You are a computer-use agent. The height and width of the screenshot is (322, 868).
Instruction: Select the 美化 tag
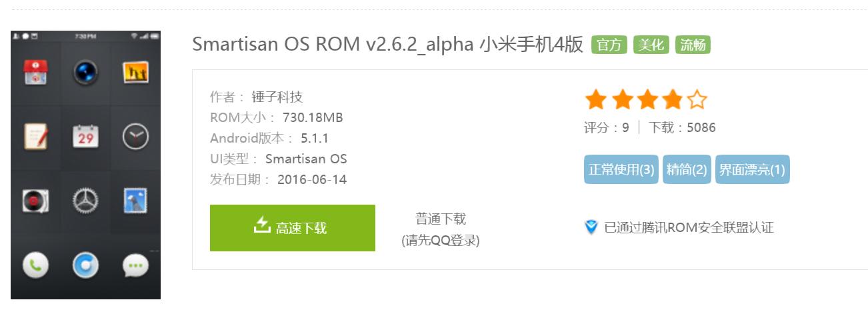tap(651, 45)
